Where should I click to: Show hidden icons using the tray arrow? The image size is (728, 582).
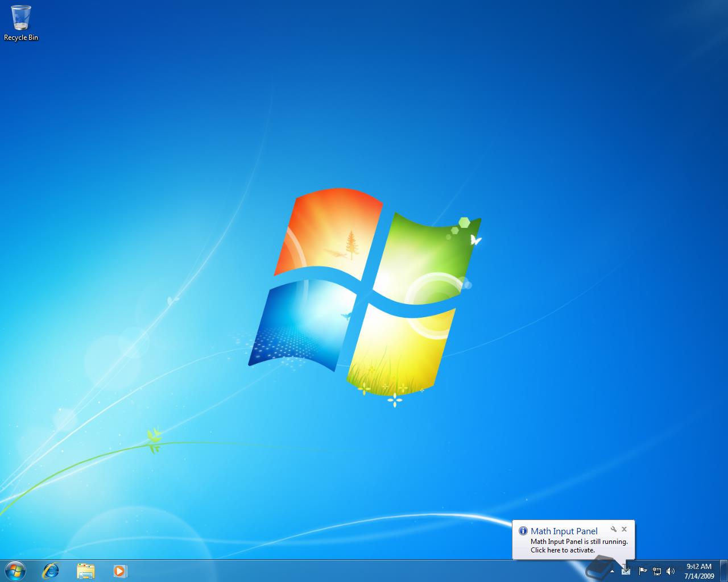click(x=613, y=571)
